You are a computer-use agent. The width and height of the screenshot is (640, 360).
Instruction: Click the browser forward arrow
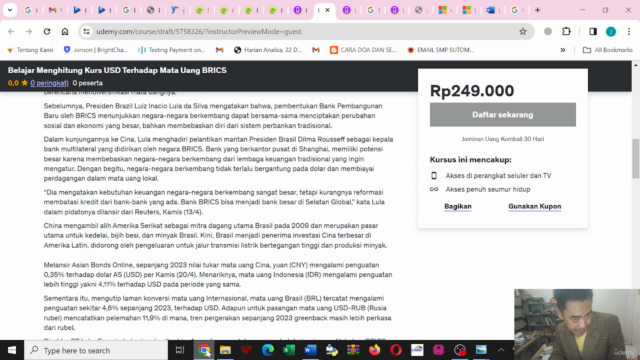coord(29,31)
